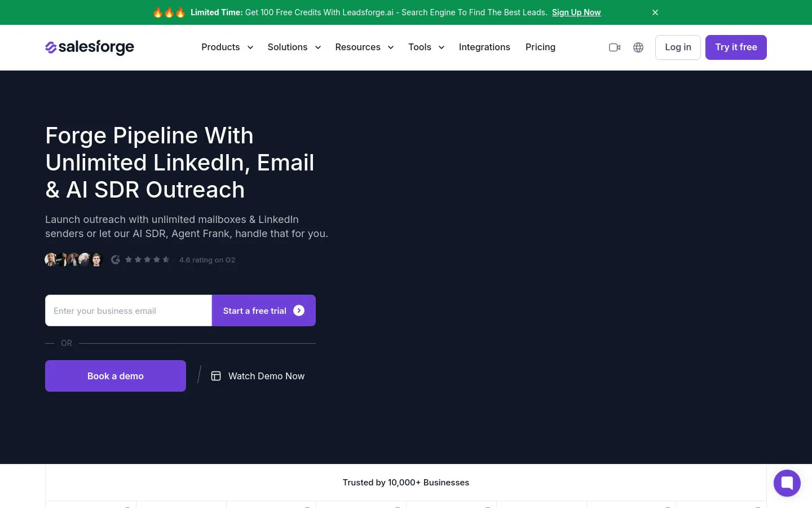This screenshot has height=508, width=812.
Task: Click the Trusted by 10,000+ Businesses text
Action: 406,483
